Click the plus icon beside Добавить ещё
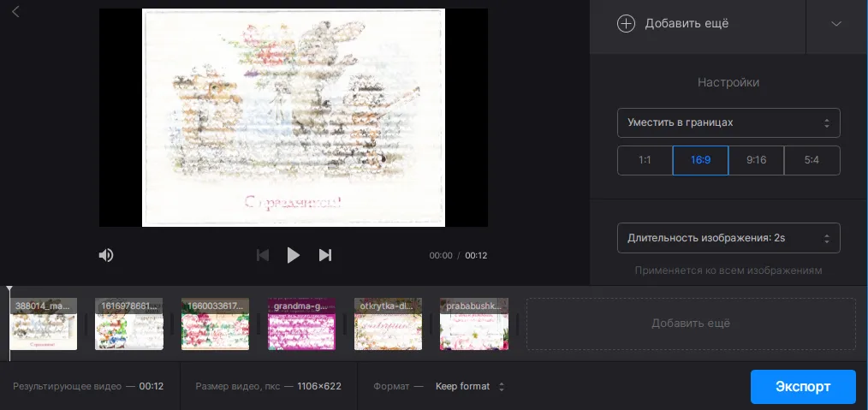Screen dimensions: 868x410 pos(626,23)
